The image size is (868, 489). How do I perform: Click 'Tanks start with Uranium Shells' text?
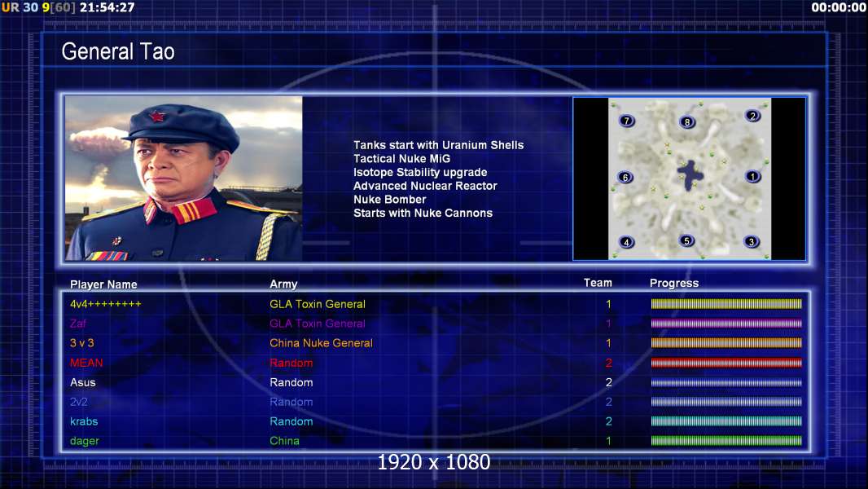438,145
